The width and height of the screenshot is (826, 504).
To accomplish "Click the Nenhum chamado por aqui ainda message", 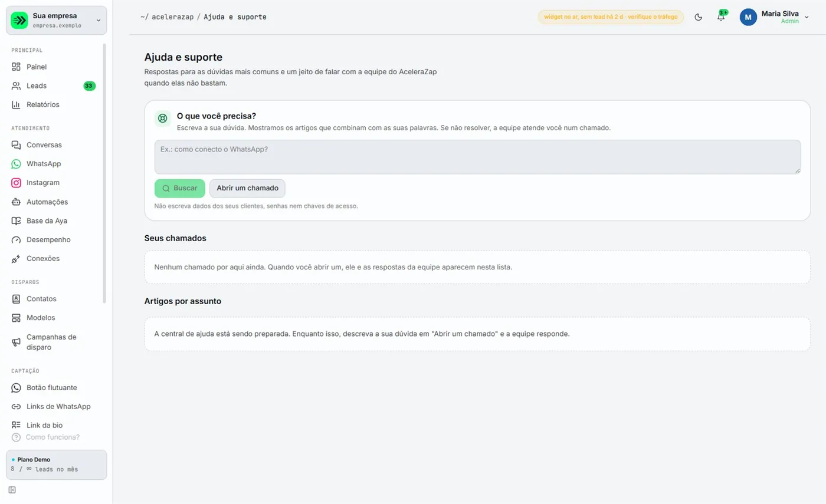I will click(x=333, y=267).
